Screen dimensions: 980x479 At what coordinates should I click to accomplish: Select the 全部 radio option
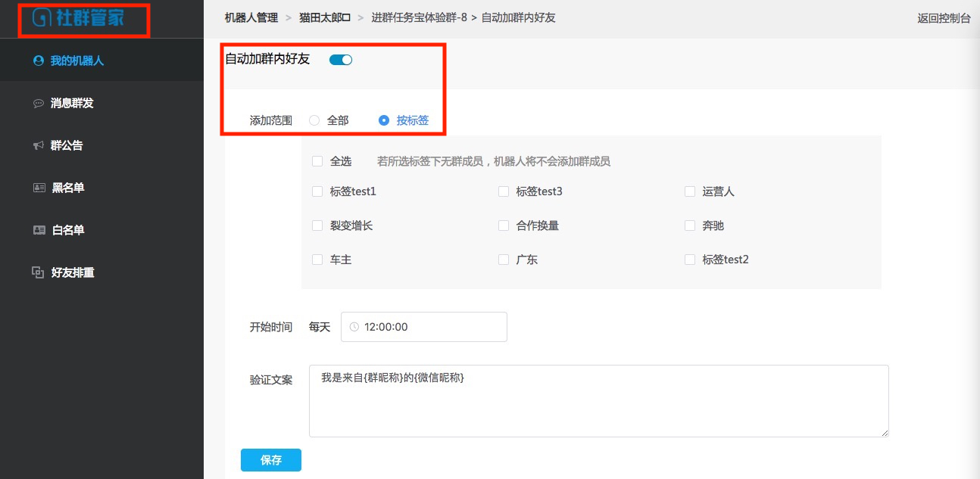[315, 120]
